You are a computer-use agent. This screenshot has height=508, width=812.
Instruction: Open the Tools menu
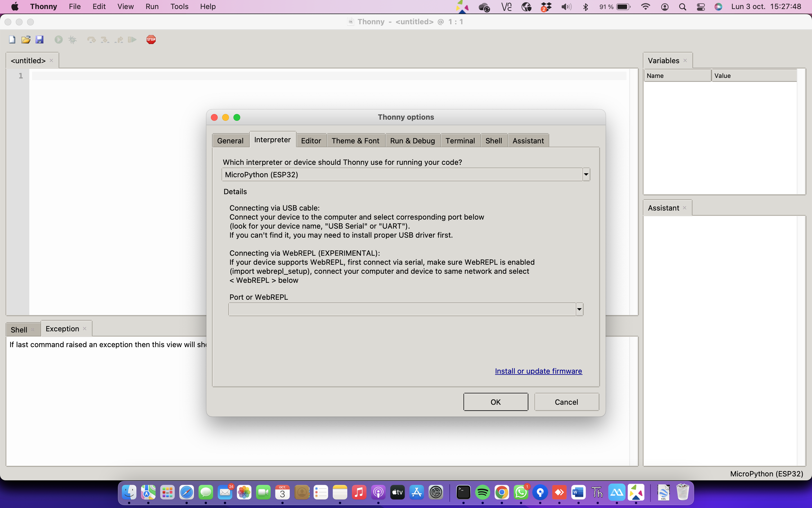point(179,7)
